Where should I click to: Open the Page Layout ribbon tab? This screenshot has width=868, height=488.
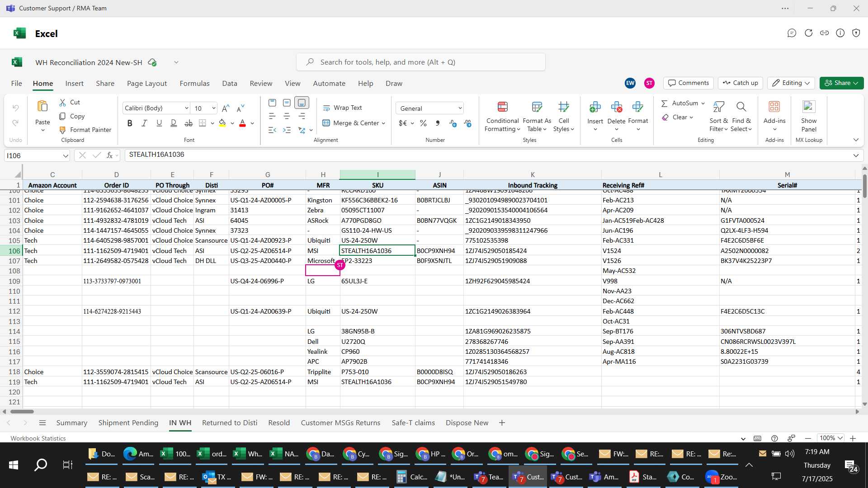pos(147,84)
